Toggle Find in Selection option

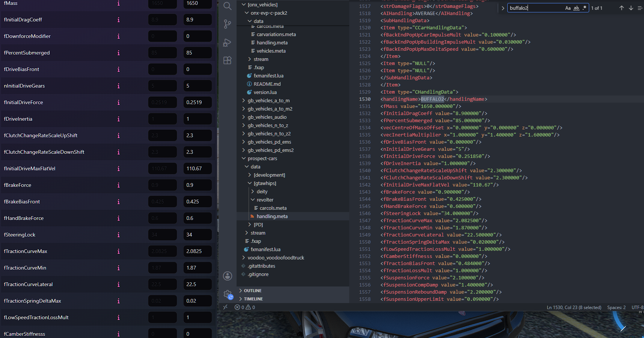(640, 8)
